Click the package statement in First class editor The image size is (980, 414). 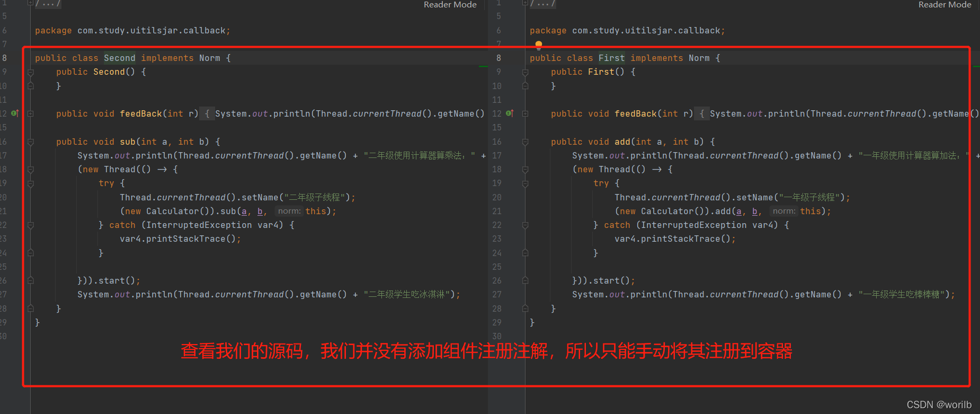tap(628, 31)
